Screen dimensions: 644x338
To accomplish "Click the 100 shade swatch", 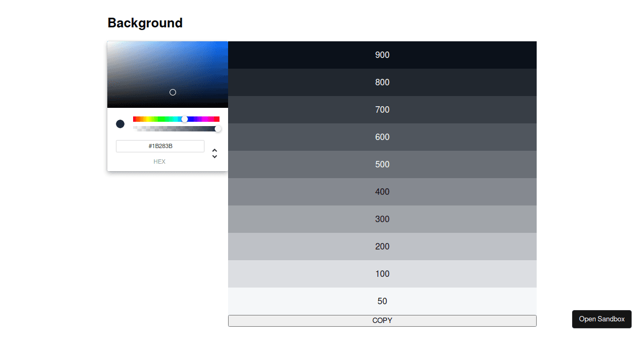I will coord(382,274).
